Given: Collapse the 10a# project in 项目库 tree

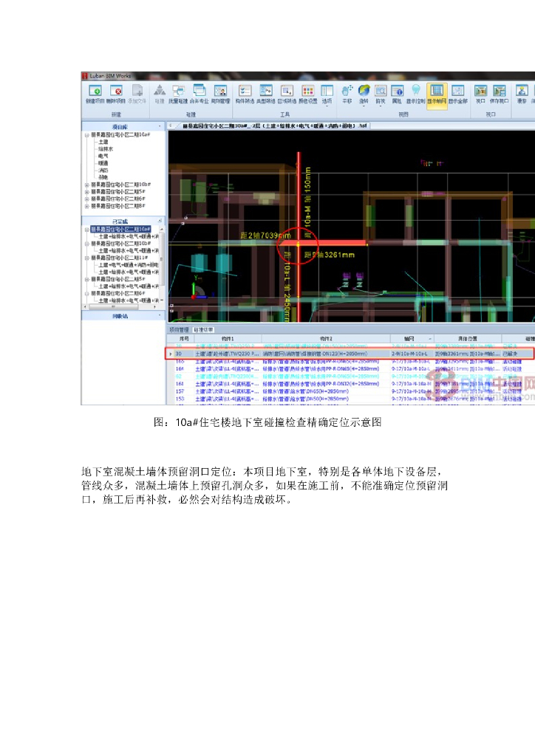Looking at the screenshot, I should [x=87, y=135].
